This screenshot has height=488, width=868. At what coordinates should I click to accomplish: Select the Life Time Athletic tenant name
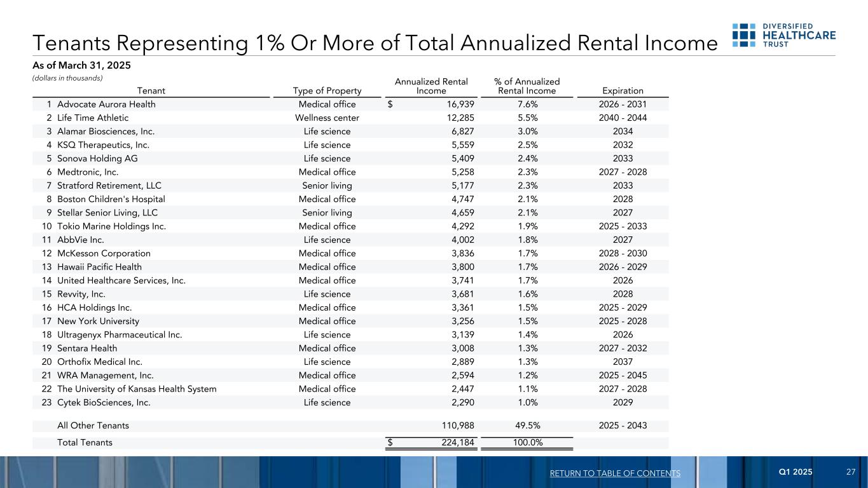pyautogui.click(x=93, y=118)
